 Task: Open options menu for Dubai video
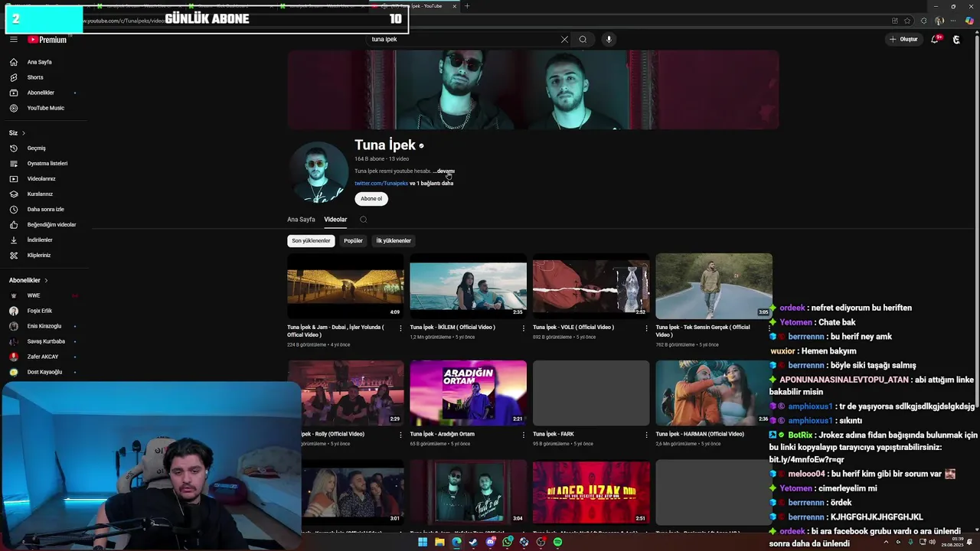[400, 328]
